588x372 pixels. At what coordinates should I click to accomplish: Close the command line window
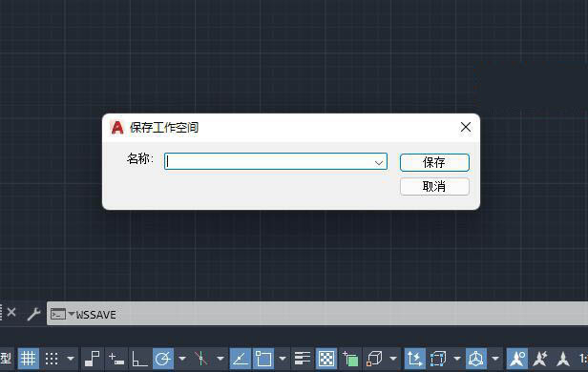pyautogui.click(x=11, y=312)
